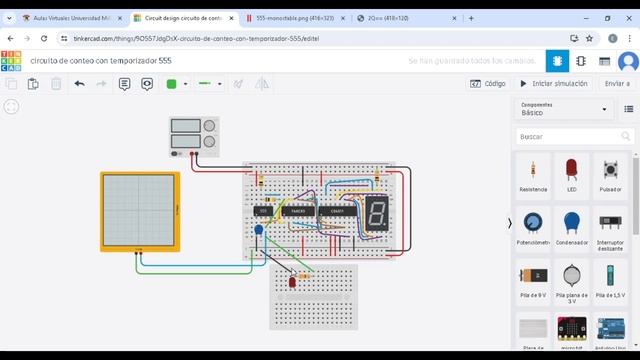Click the search magnifier icon
Image resolution: width=640 pixels, height=360 pixels.
click(x=626, y=136)
